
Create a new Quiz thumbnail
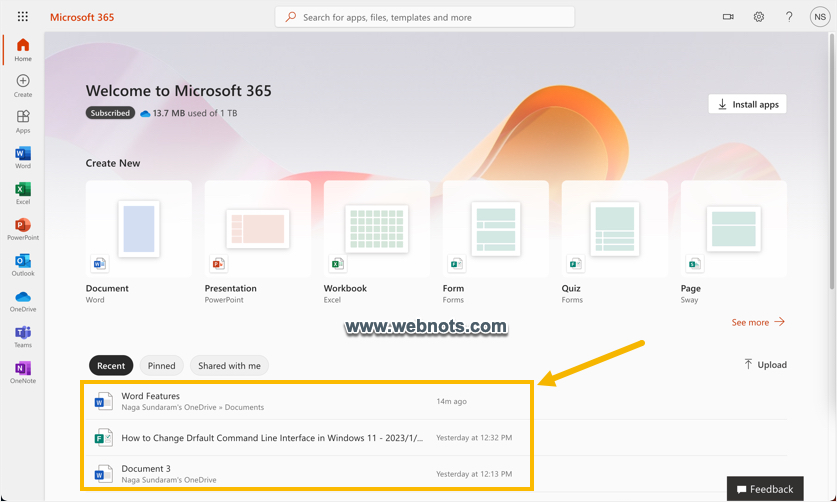(615, 229)
